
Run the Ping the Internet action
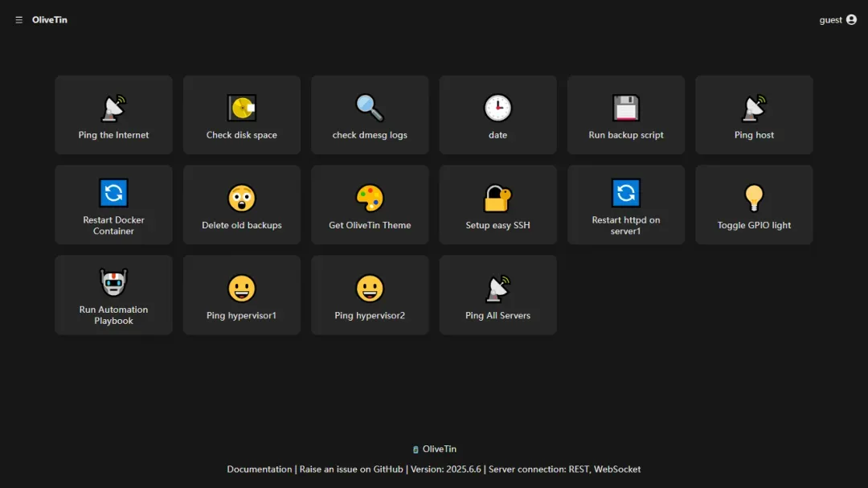tap(113, 115)
